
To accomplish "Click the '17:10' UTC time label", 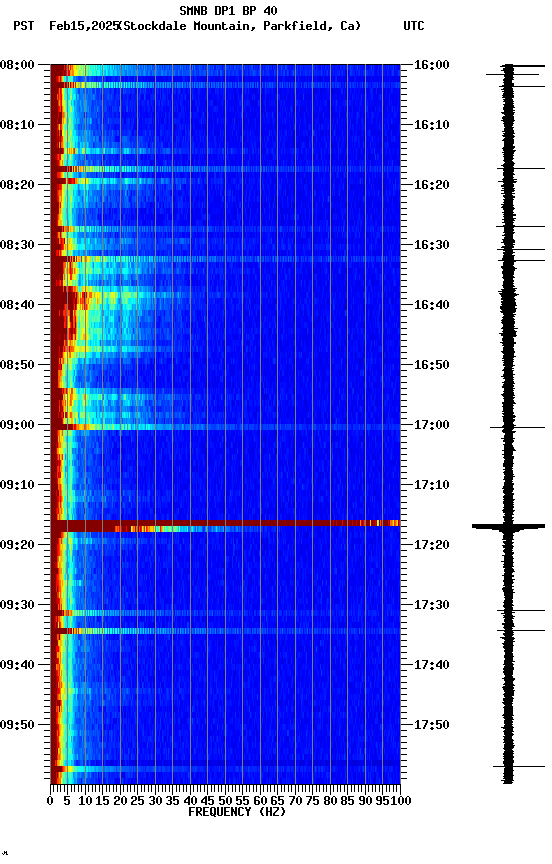I will click(432, 485).
